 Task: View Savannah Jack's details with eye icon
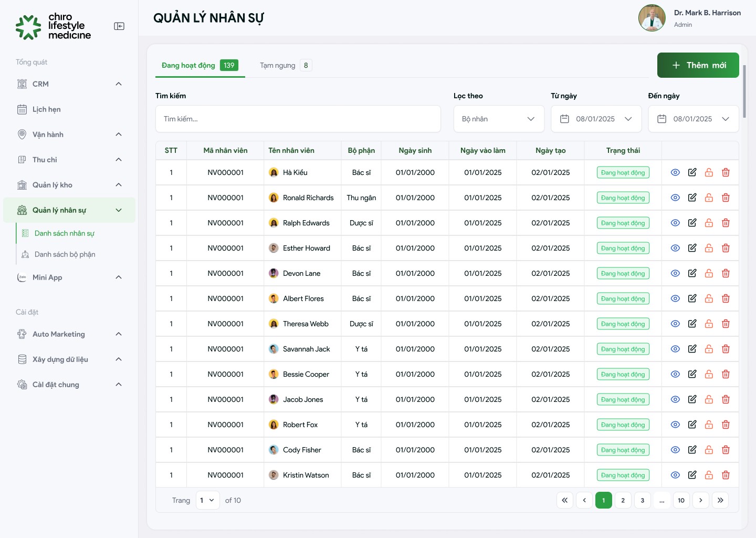pos(675,349)
